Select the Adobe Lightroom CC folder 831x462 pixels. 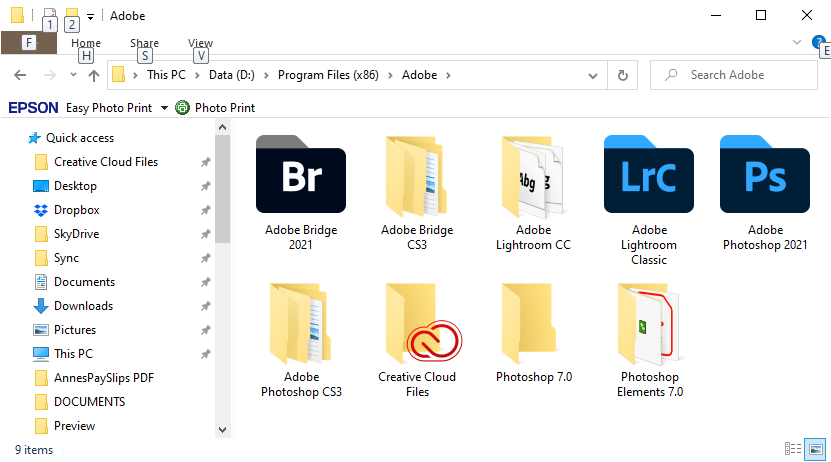[533, 193]
